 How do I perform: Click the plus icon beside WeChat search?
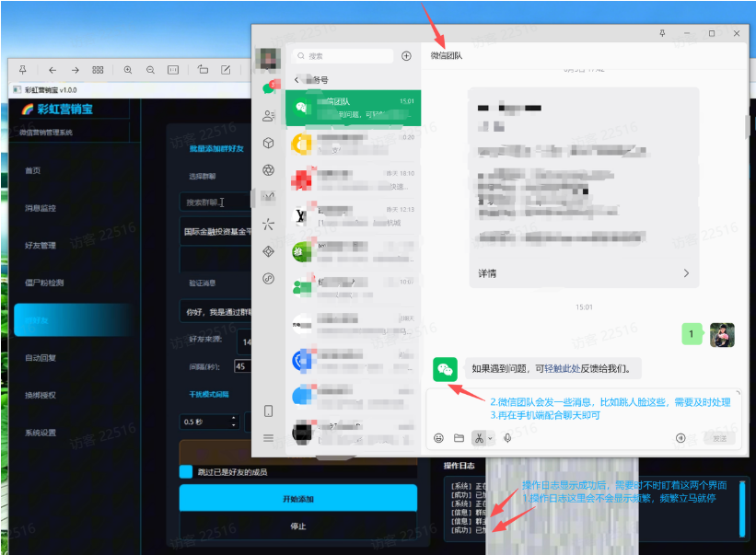pos(406,56)
